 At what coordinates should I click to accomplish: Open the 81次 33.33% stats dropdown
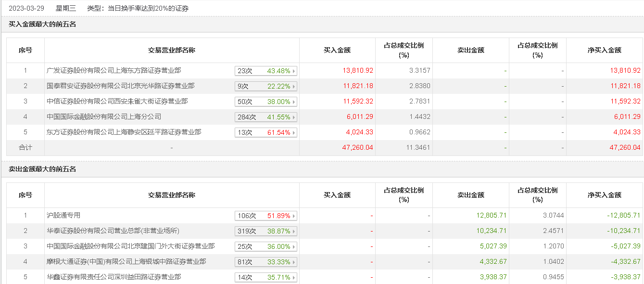(x=266, y=262)
